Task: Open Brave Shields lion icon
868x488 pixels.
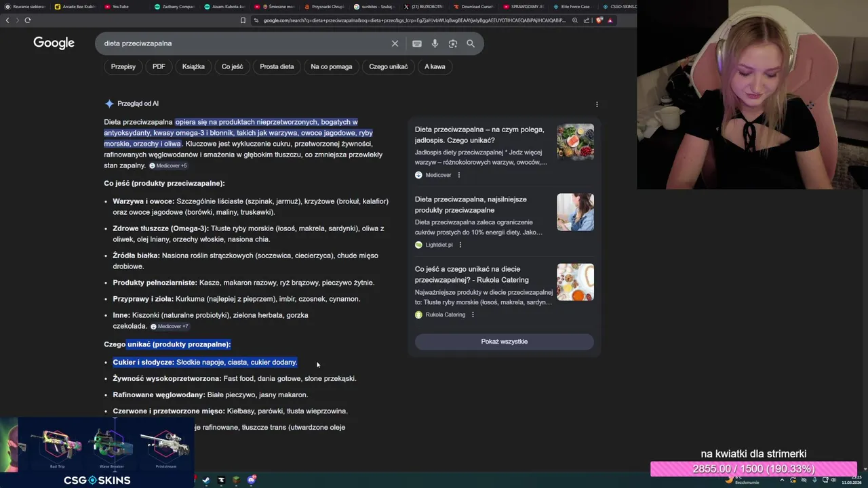Action: (x=599, y=20)
